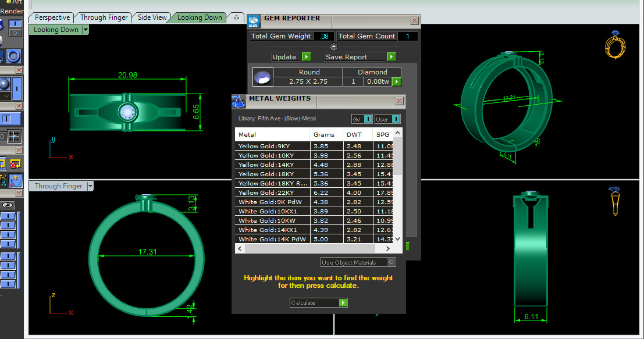Screen dimensions: 644x339
Task: Toggle the eye visibility button
Action: (x=8, y=205)
